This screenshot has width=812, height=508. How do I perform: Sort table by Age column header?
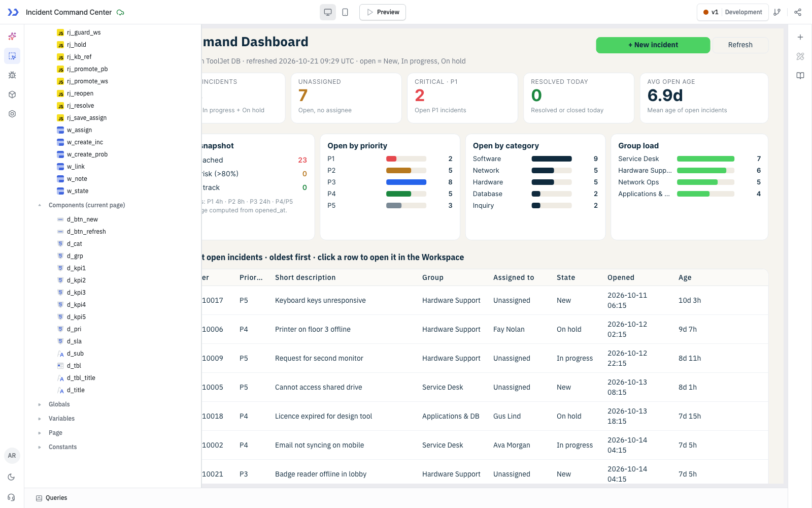[685, 277]
